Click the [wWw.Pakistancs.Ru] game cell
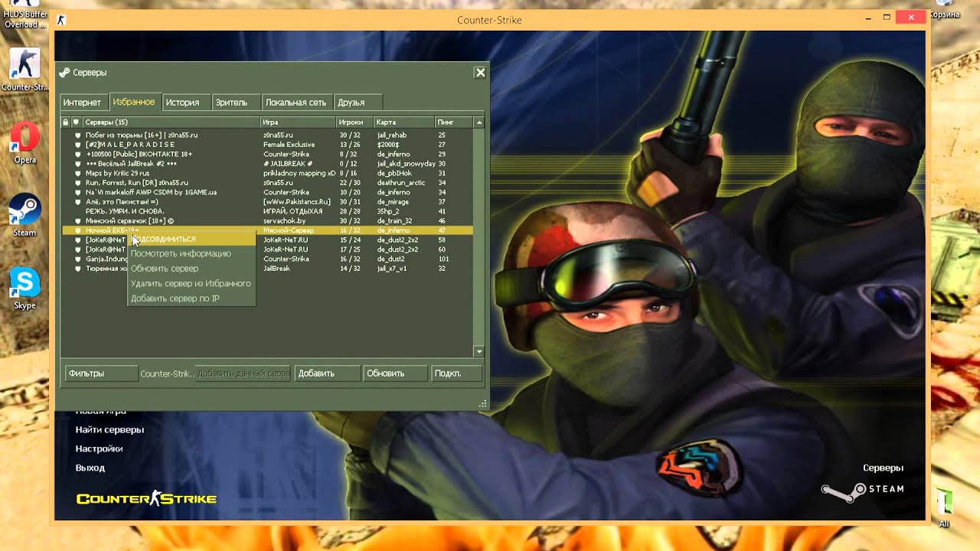The height and width of the screenshot is (551, 980). [x=297, y=201]
